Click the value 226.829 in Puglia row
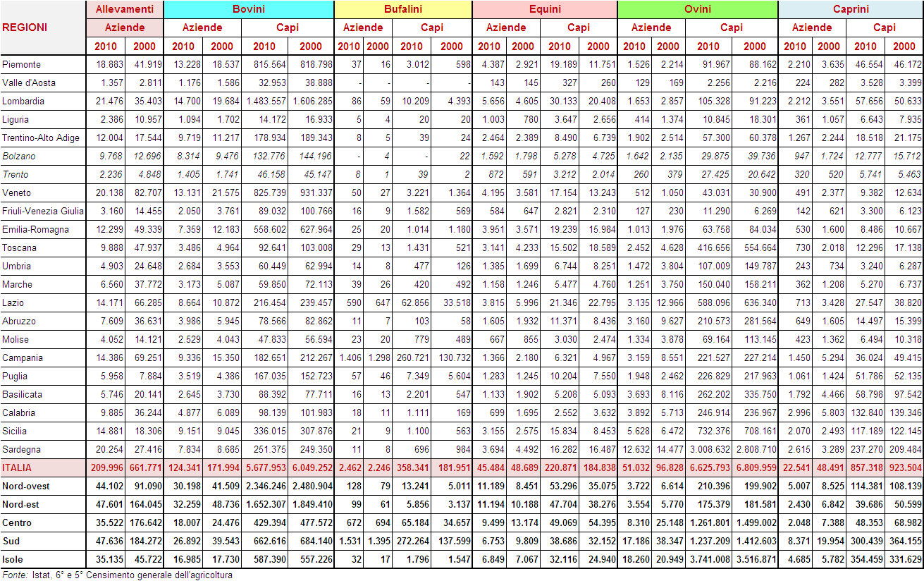924x581 pixels. coord(714,377)
